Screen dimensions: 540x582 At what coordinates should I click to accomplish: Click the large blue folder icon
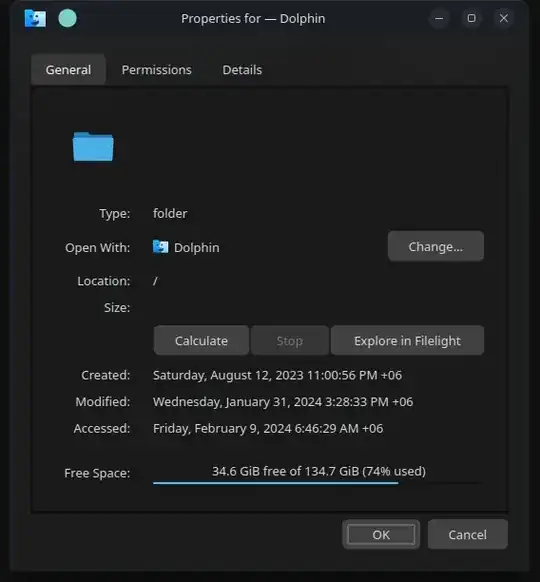tap(93, 147)
